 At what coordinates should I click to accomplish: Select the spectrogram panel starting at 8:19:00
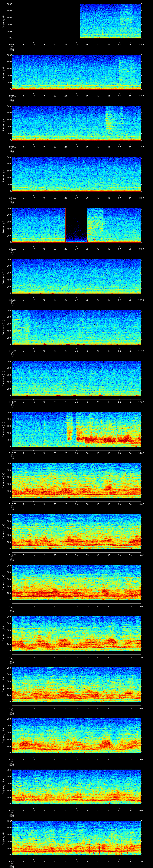point(77,787)
